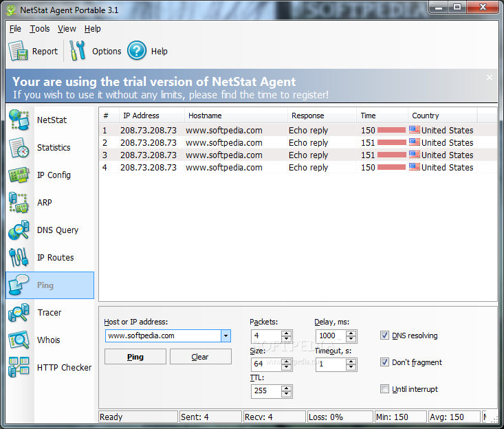Viewport: 504px width, 429px height.
Task: Click into the TTL value field
Action: (267, 391)
